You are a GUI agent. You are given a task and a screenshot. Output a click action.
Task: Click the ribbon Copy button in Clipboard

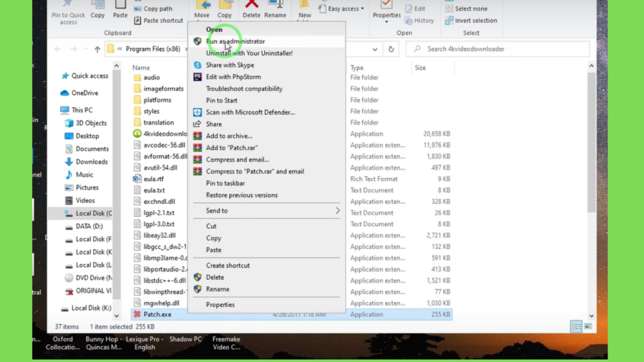pyautogui.click(x=97, y=10)
